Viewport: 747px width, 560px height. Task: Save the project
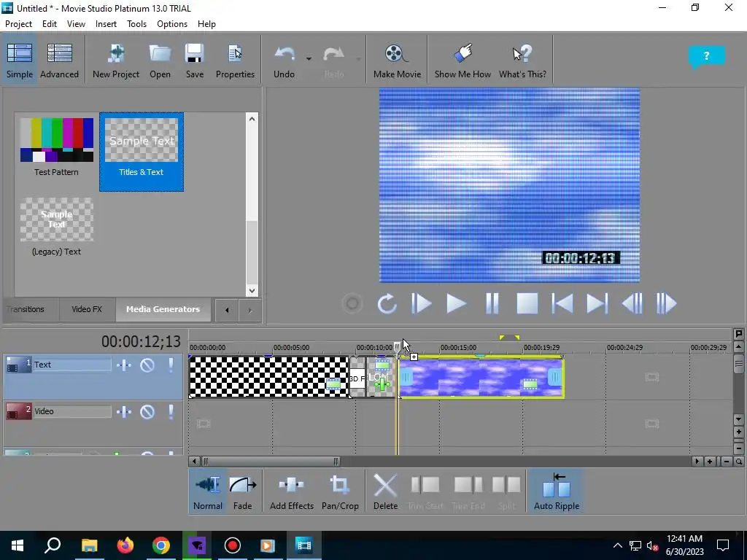[194, 60]
